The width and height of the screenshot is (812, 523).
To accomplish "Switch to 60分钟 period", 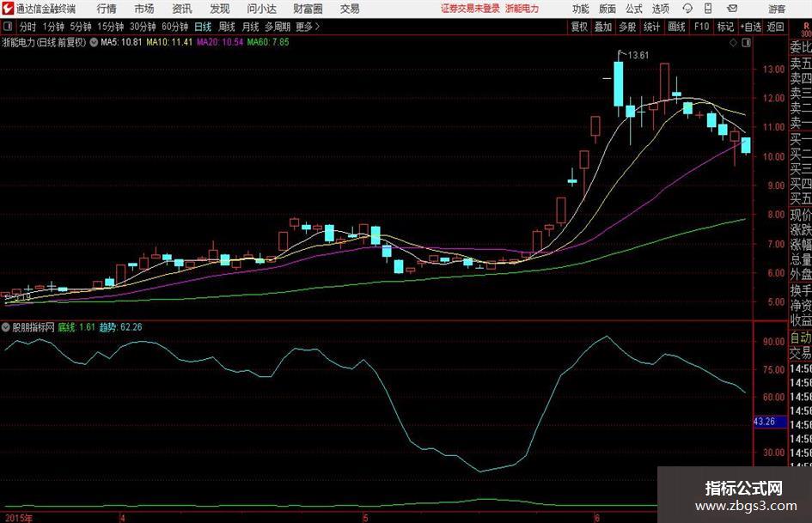I will tap(174, 27).
